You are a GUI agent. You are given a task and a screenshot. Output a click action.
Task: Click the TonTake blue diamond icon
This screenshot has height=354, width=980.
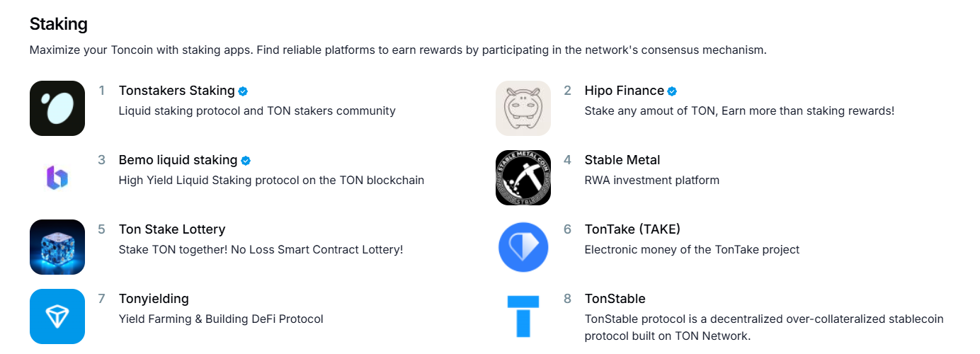(523, 247)
